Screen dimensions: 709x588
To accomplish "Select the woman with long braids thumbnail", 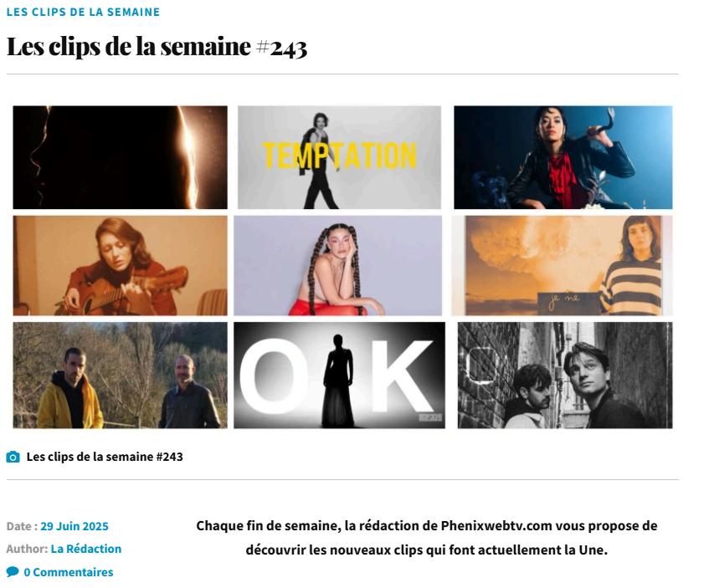I will coord(338,265).
